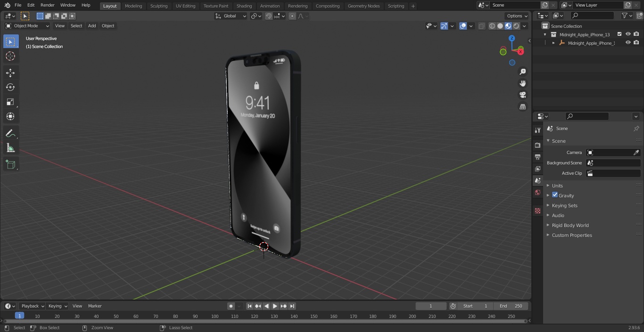This screenshot has width=644, height=332.
Task: Open the Playback popover in timeline
Action: tap(32, 306)
